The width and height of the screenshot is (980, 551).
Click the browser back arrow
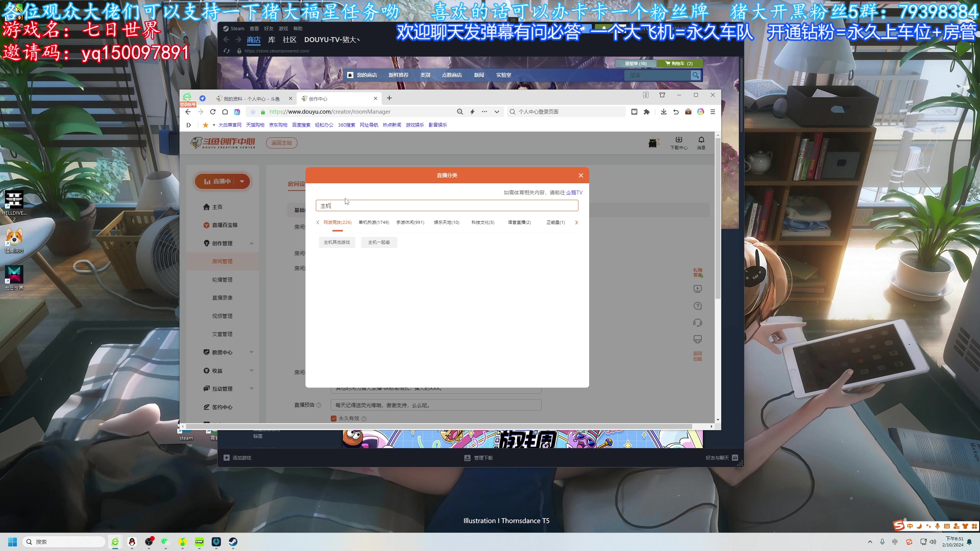[x=188, y=112]
